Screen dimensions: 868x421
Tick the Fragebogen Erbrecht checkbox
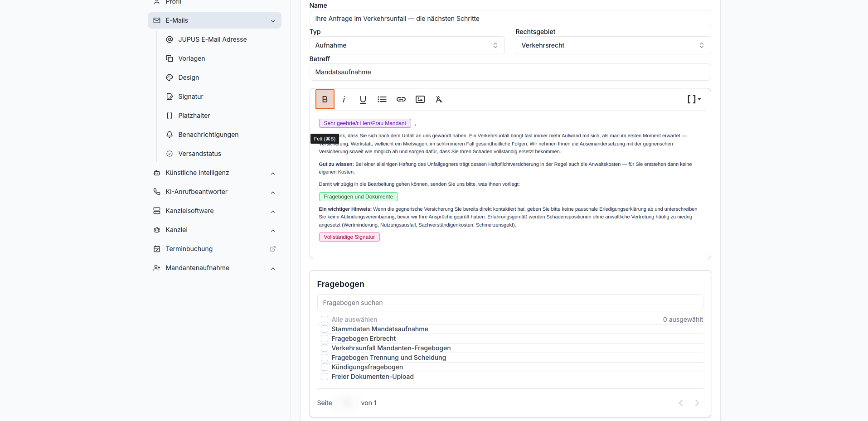325,339
